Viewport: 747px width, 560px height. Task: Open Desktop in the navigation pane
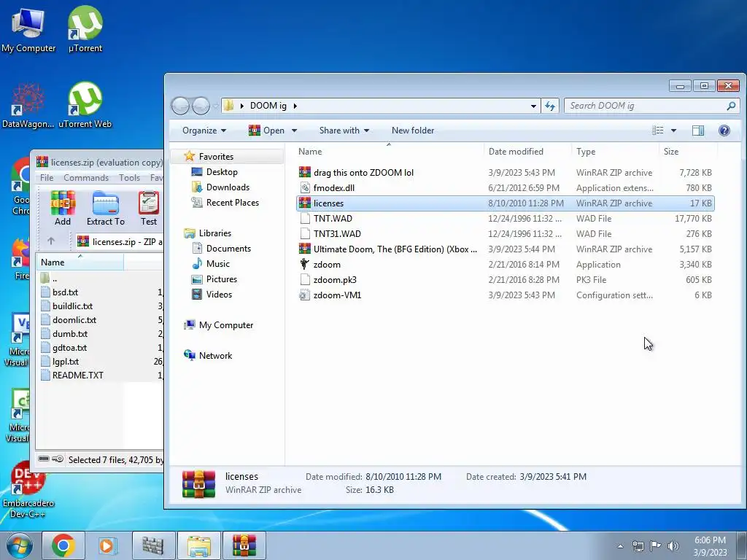tap(222, 172)
